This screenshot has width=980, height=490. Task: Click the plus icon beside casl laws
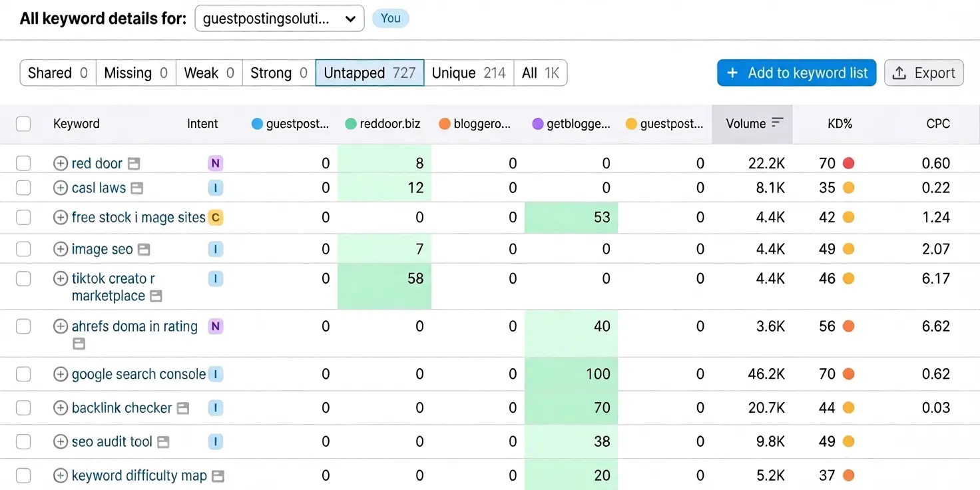pyautogui.click(x=61, y=188)
